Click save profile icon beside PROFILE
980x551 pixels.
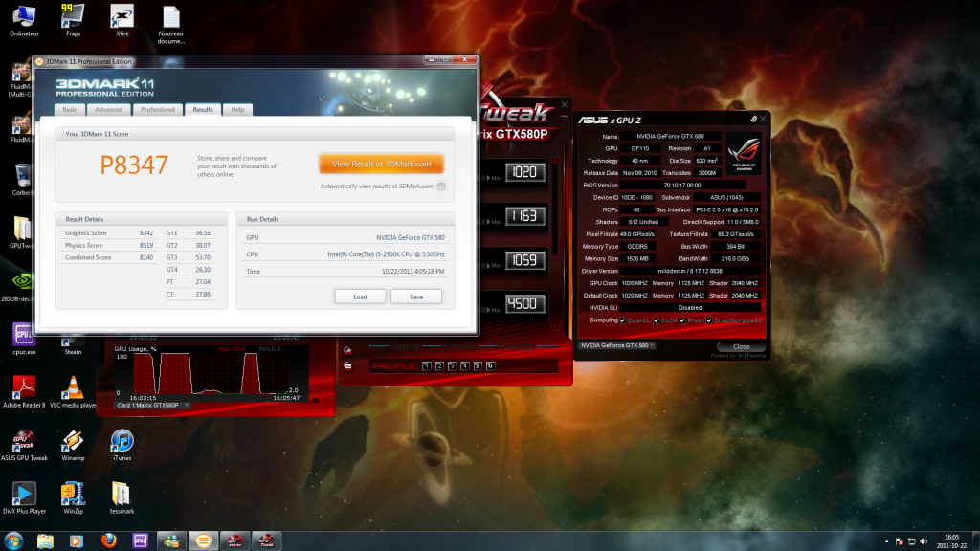347,366
